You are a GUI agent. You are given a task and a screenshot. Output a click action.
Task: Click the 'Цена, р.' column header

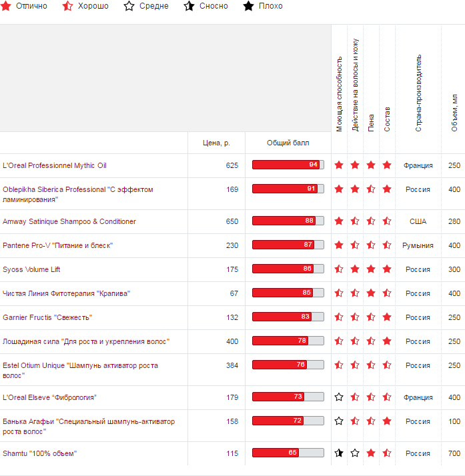216,143
